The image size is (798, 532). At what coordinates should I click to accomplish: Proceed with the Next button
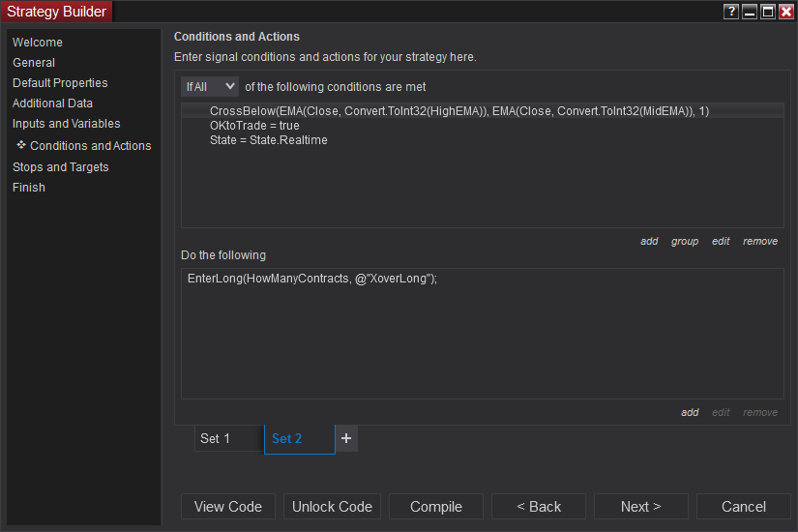point(641,507)
